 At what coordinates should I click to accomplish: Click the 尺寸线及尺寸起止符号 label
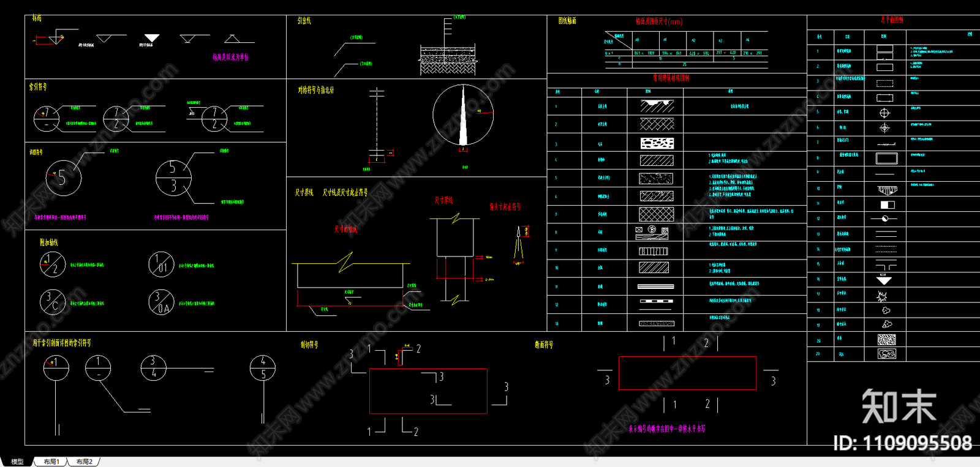(x=345, y=192)
